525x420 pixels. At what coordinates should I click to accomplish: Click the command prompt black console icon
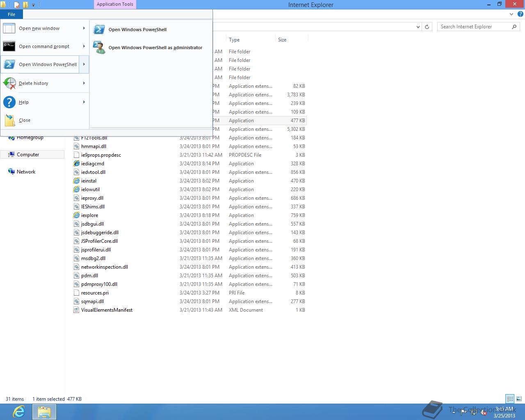pyautogui.click(x=9, y=46)
